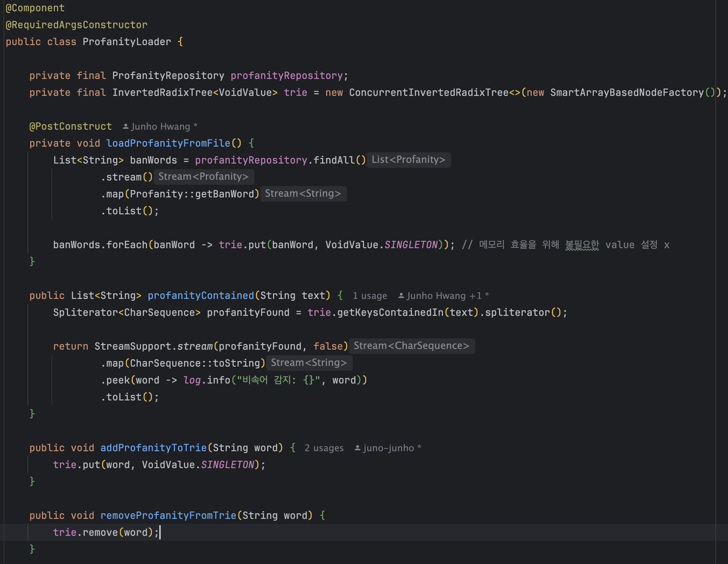Viewport: 728px width, 564px height.
Task: Click the @Component annotation
Action: (35, 8)
